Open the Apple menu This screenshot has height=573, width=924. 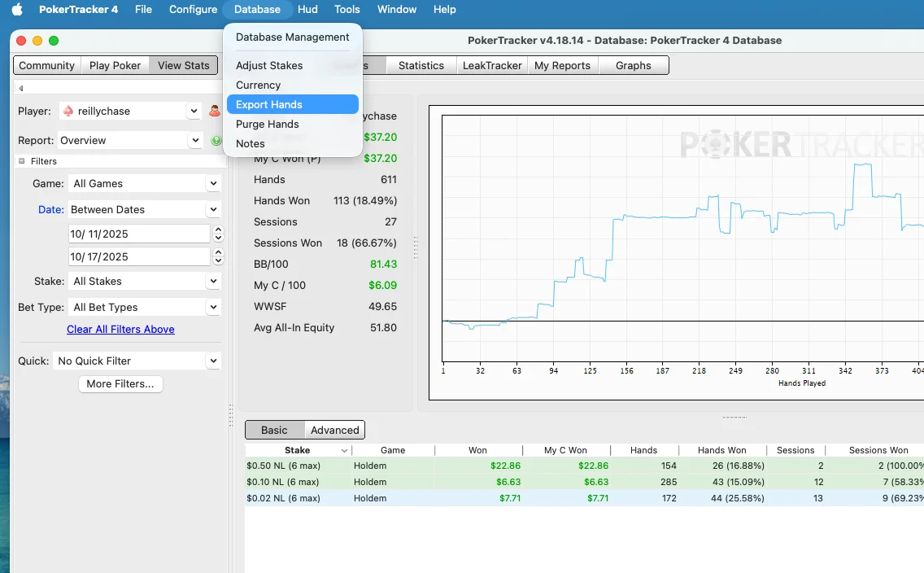tap(17, 10)
